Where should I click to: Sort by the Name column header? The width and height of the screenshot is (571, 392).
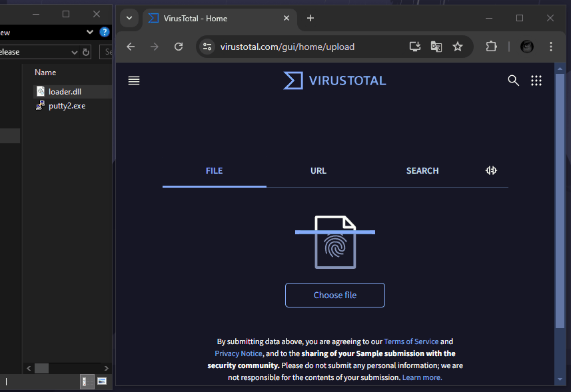(x=45, y=73)
